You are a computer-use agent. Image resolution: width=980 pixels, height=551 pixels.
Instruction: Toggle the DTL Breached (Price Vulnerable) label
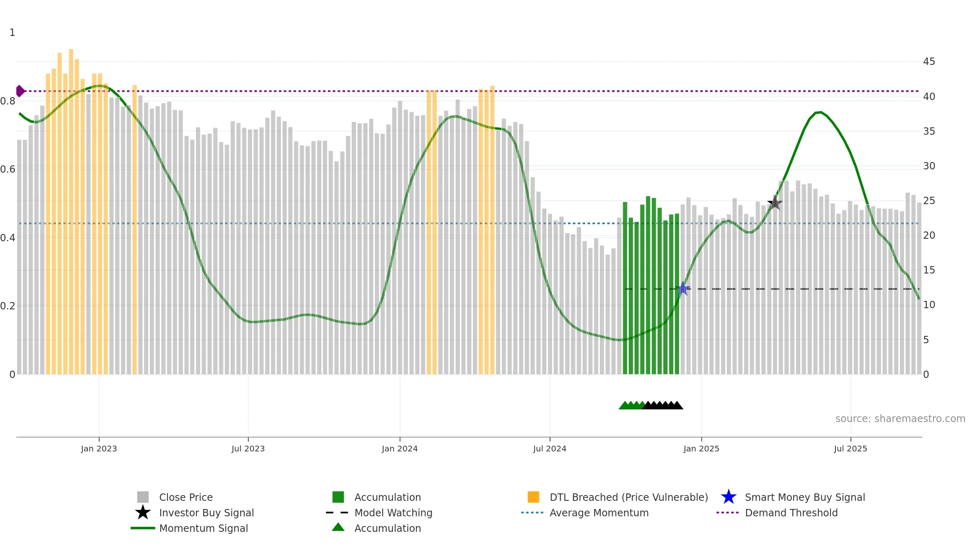(629, 497)
